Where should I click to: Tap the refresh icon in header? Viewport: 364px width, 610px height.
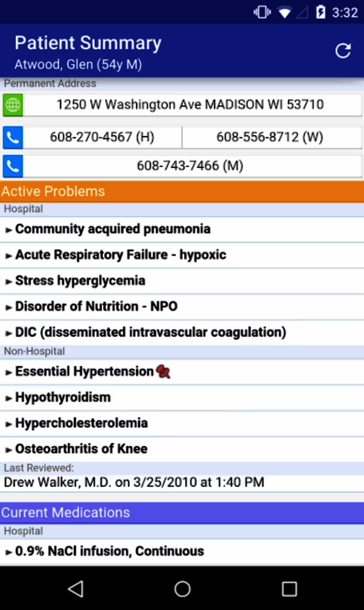tap(343, 51)
